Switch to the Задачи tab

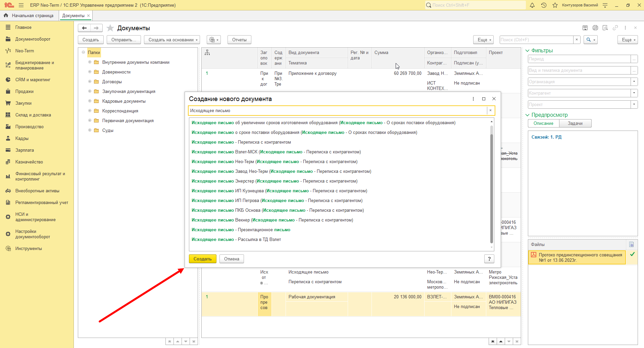click(x=575, y=123)
